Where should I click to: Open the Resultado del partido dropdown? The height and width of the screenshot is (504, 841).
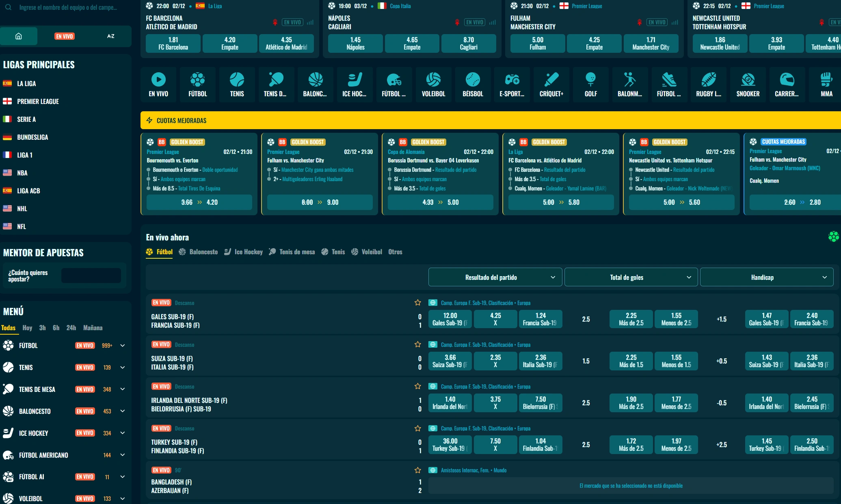(x=495, y=277)
